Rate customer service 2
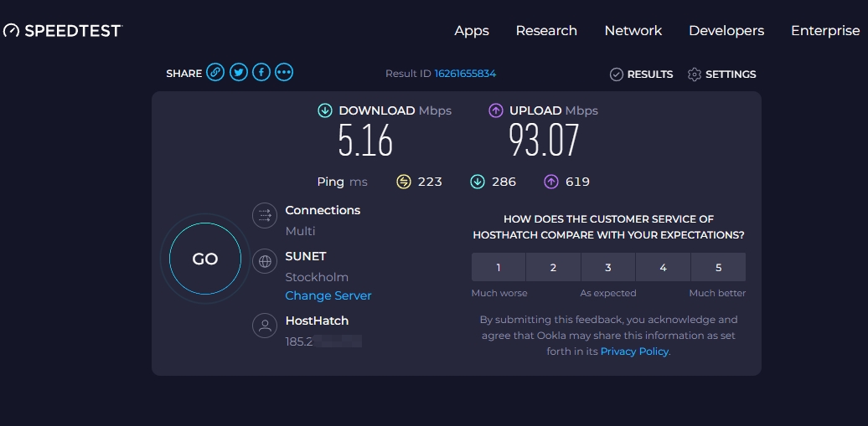This screenshot has height=426, width=868. click(553, 267)
